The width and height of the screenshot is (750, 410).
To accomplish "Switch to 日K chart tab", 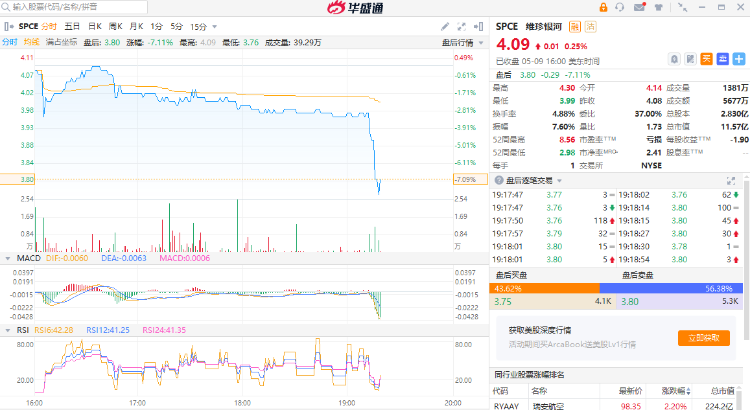I will coord(95,26).
